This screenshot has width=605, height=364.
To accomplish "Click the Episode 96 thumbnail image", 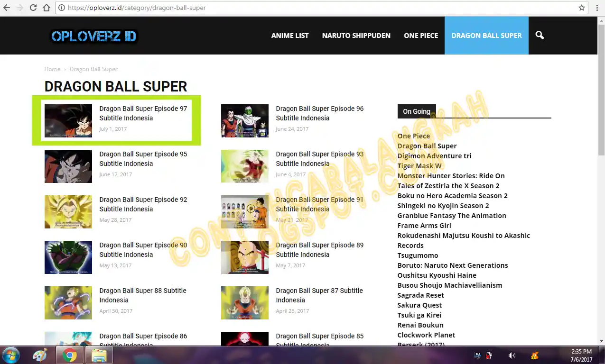I will coord(245,121).
